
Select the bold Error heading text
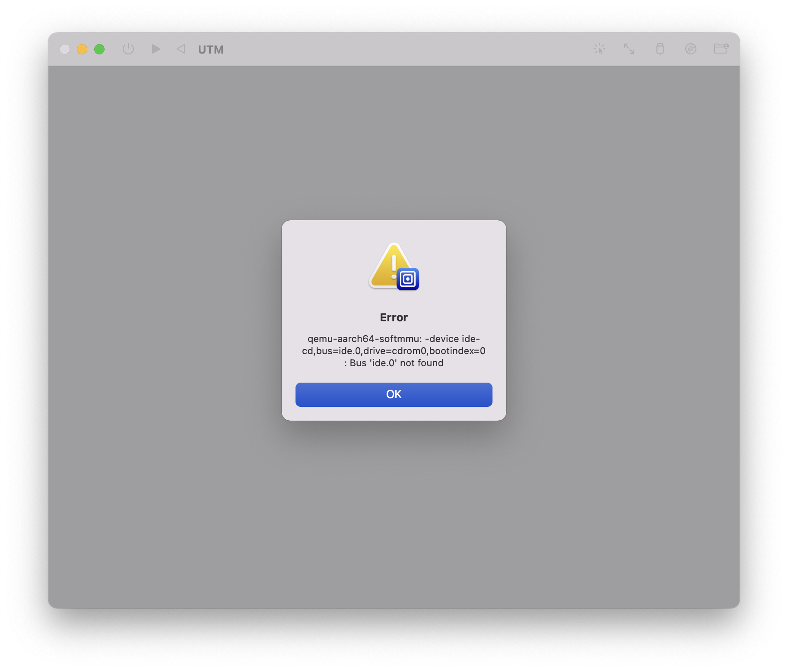tap(393, 317)
